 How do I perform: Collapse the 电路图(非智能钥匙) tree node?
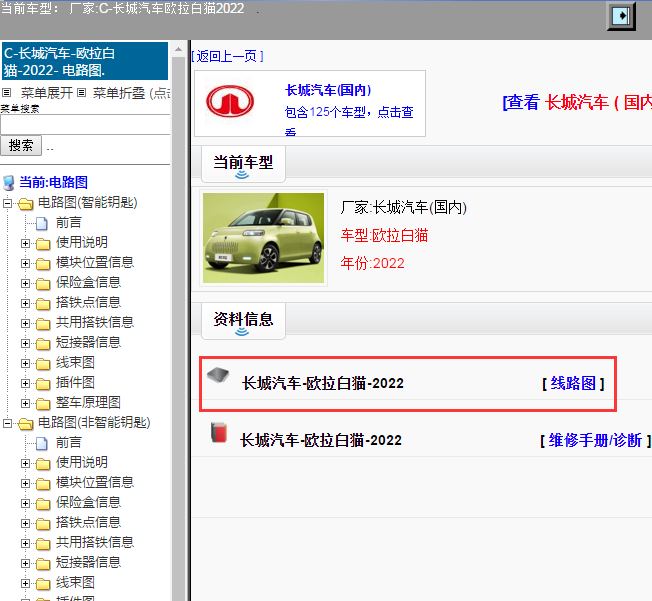coord(7,423)
